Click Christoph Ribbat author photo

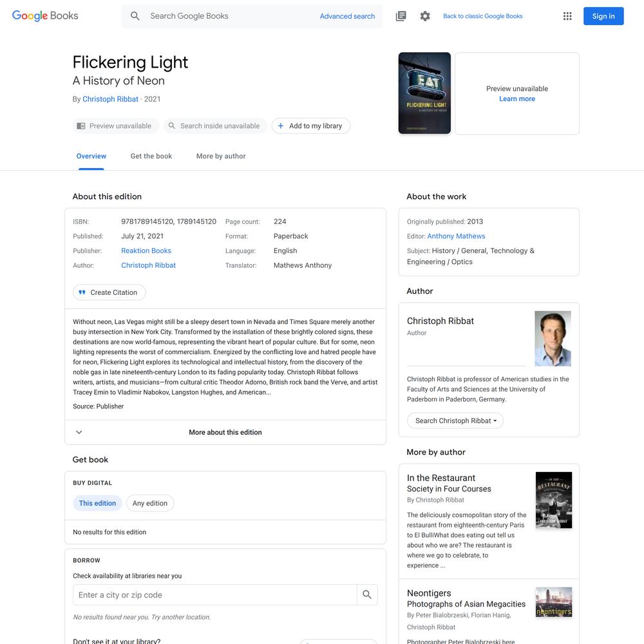[553, 339]
